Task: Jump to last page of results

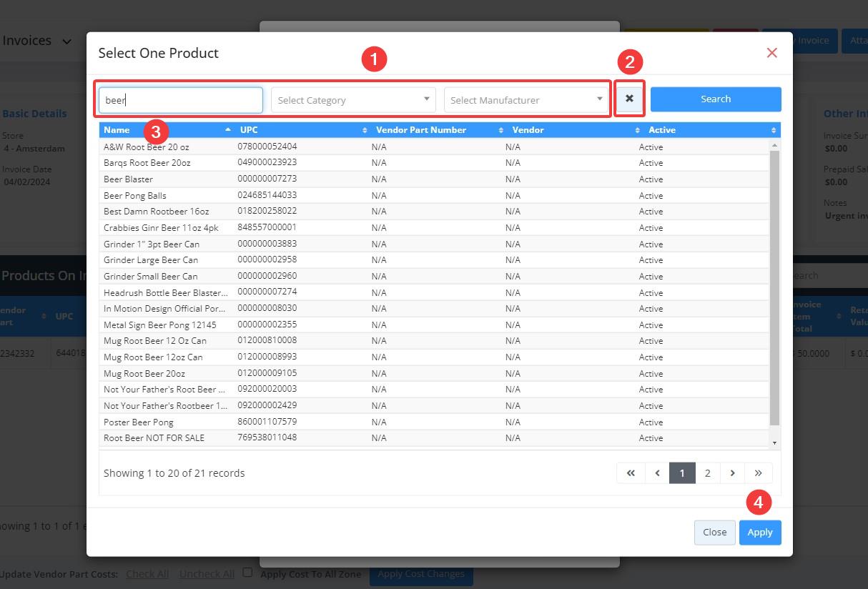Action: pos(758,473)
